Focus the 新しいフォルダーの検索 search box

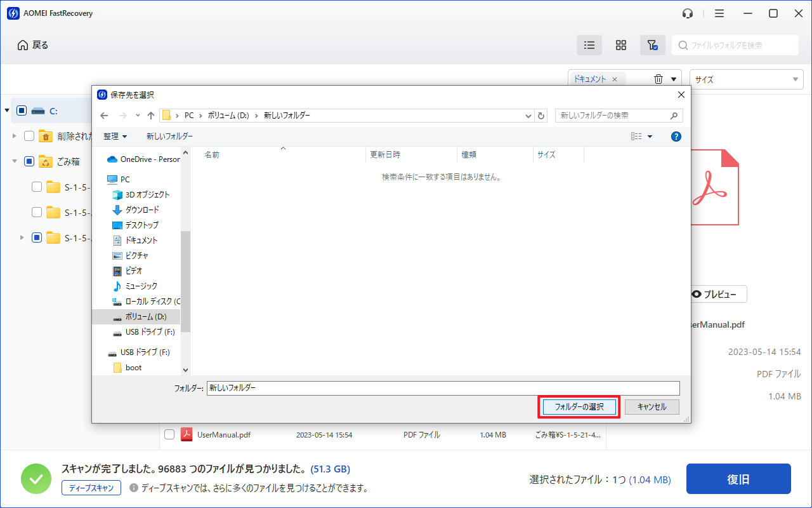(619, 116)
